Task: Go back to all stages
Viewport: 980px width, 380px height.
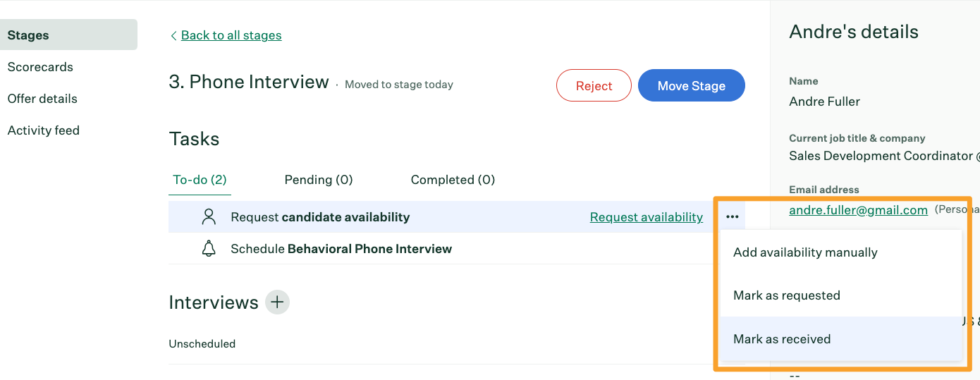Action: point(231,35)
